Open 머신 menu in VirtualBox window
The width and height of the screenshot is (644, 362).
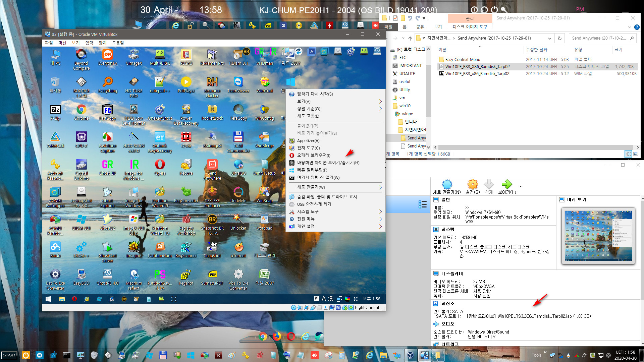pos(62,43)
